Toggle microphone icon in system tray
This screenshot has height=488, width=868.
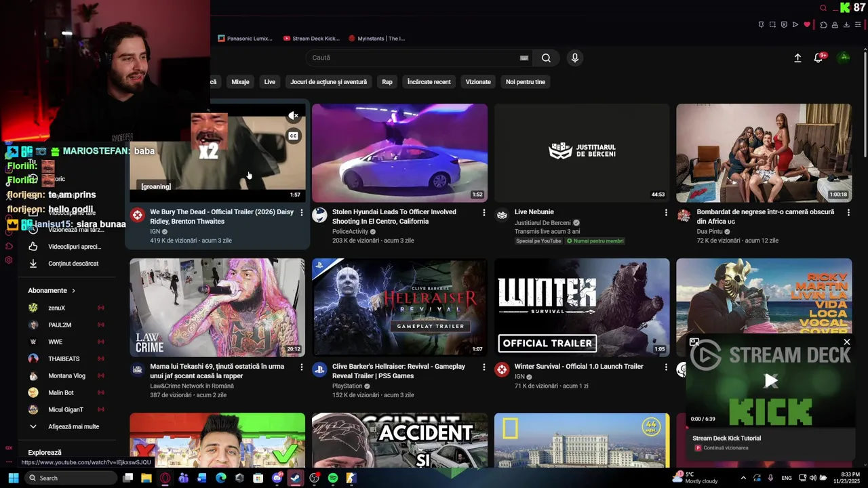[x=770, y=478]
